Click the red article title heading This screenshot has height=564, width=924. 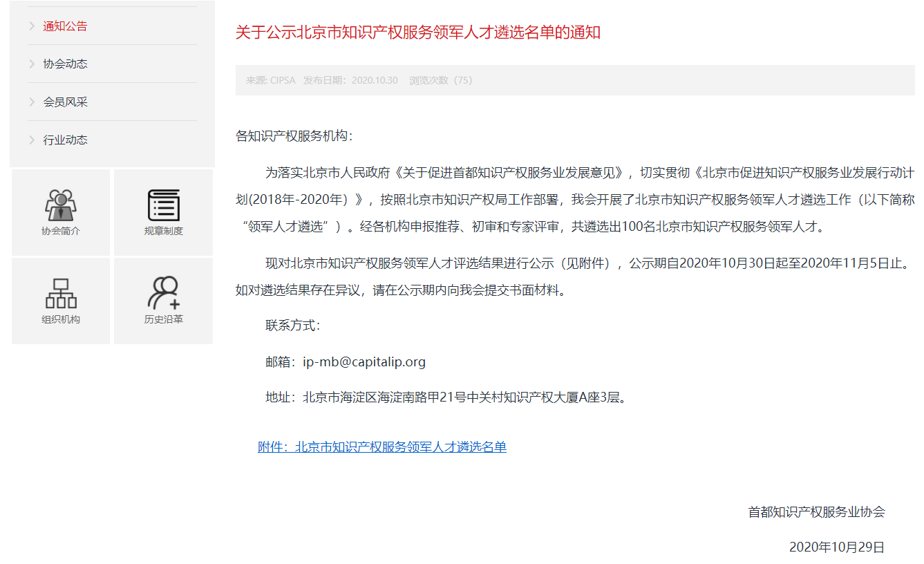418,32
